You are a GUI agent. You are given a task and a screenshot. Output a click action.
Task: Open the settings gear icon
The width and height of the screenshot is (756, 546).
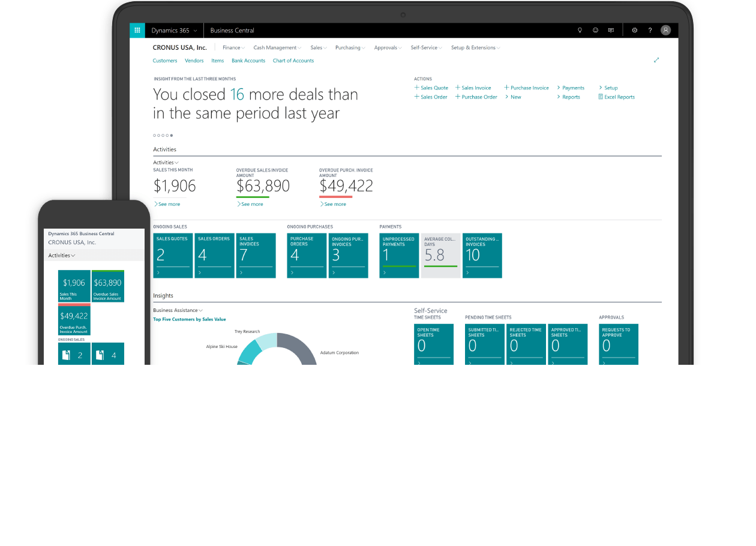pyautogui.click(x=635, y=31)
